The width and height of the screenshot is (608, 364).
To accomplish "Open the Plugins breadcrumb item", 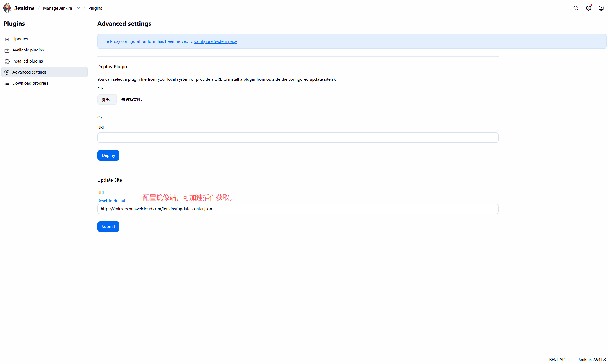I will (x=95, y=8).
